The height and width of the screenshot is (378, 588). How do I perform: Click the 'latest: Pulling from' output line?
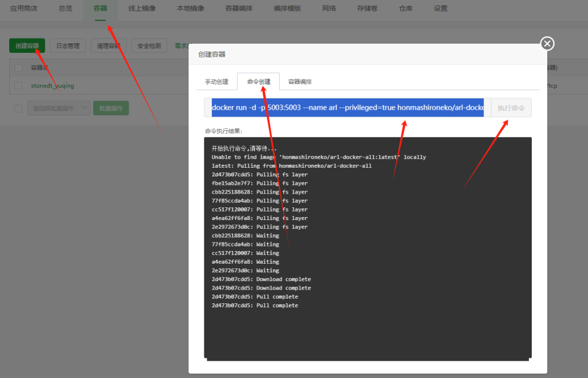click(x=291, y=166)
